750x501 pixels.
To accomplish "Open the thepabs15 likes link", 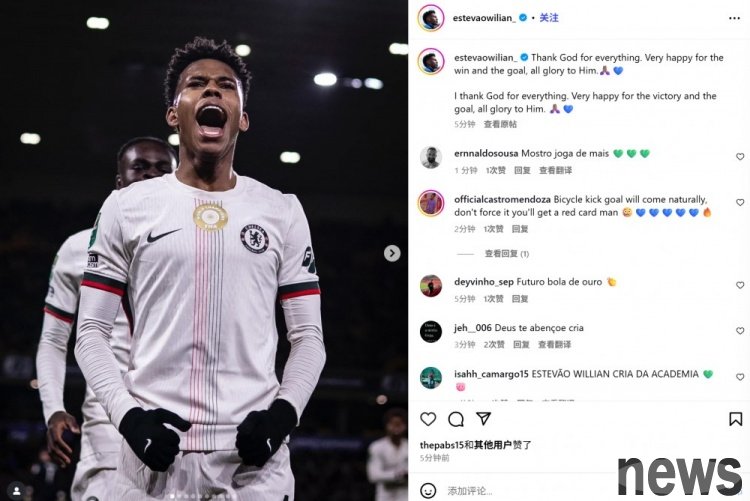I will click(x=442, y=445).
